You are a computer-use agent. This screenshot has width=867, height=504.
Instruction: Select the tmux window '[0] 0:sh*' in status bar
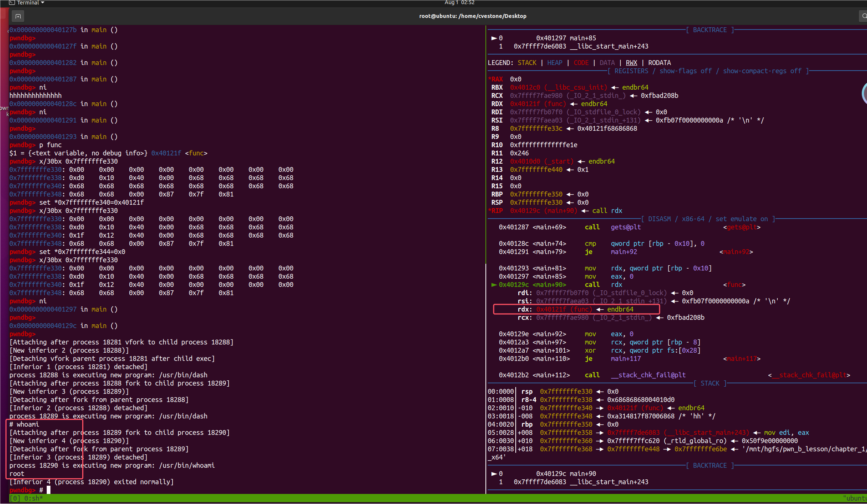(26, 498)
